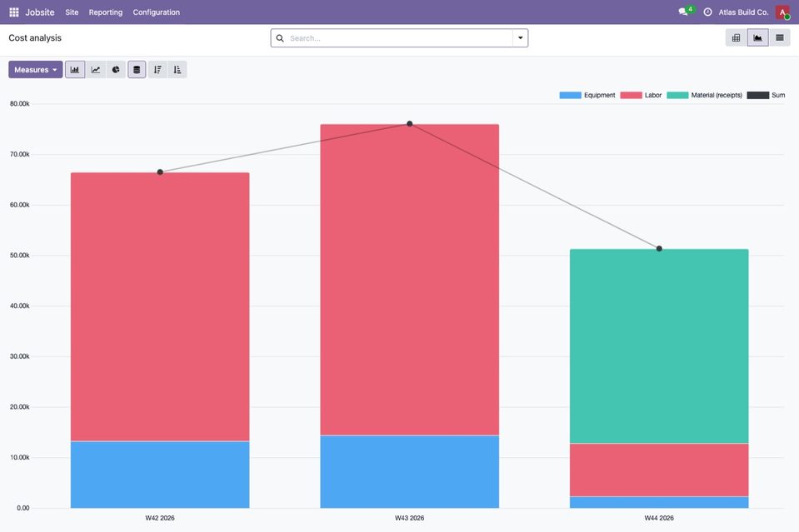Click the W42 2026 Labor bar segment
Image resolution: width=799 pixels, height=532 pixels.
click(x=160, y=306)
